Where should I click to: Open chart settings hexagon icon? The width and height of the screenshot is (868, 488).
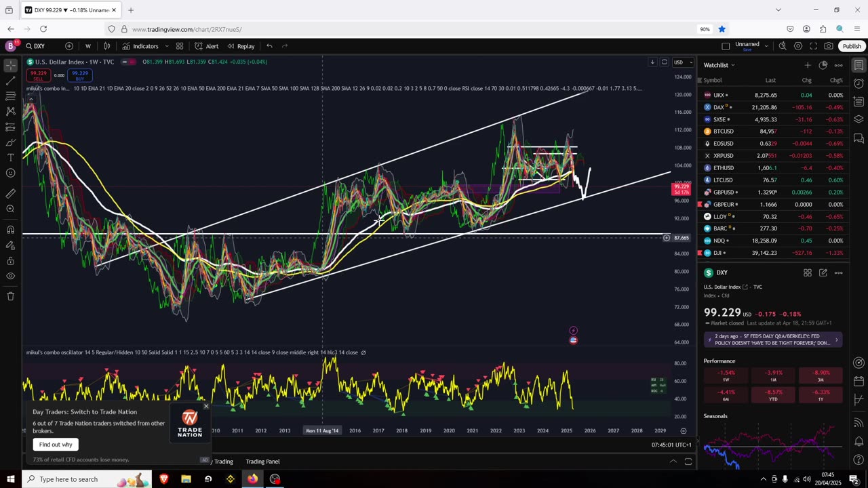pyautogui.click(x=798, y=46)
